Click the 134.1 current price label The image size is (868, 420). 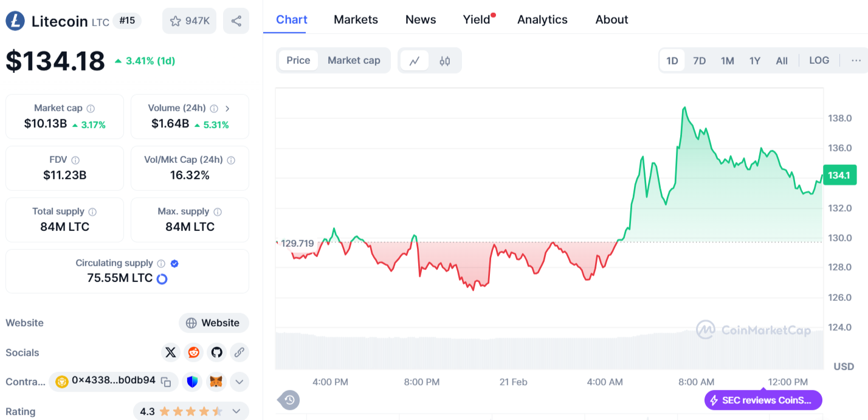pyautogui.click(x=839, y=175)
